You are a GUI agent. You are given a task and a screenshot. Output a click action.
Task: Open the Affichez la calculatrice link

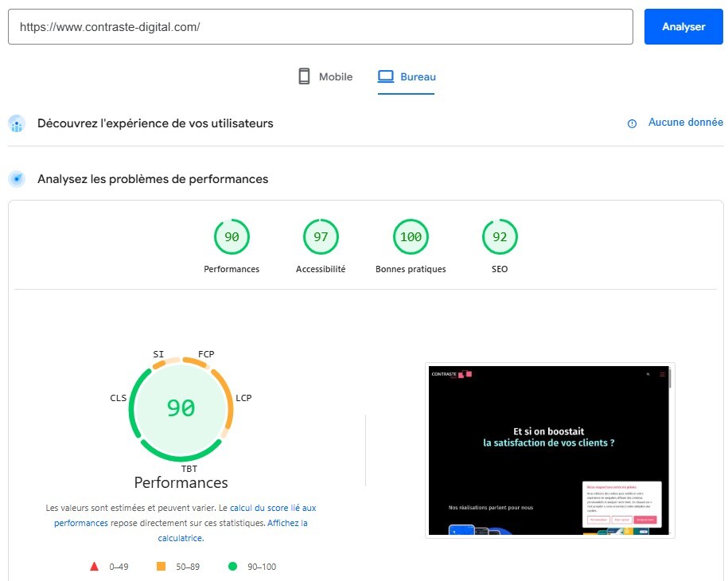pos(287,523)
